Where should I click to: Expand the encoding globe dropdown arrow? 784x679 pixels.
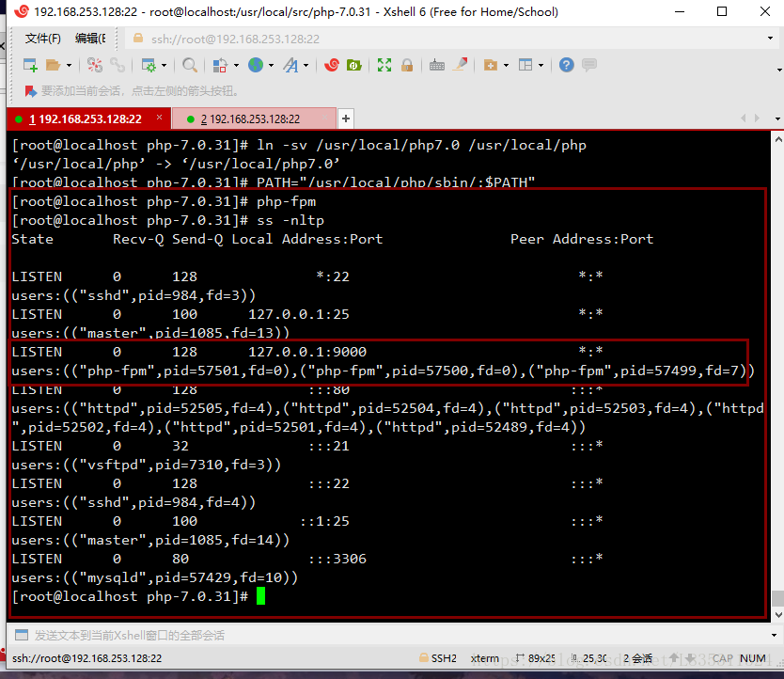click(x=270, y=66)
